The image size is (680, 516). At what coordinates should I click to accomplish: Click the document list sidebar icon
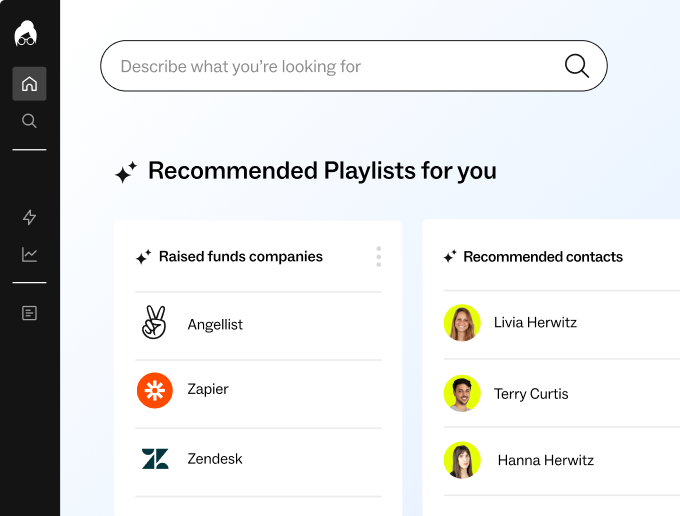coord(29,313)
